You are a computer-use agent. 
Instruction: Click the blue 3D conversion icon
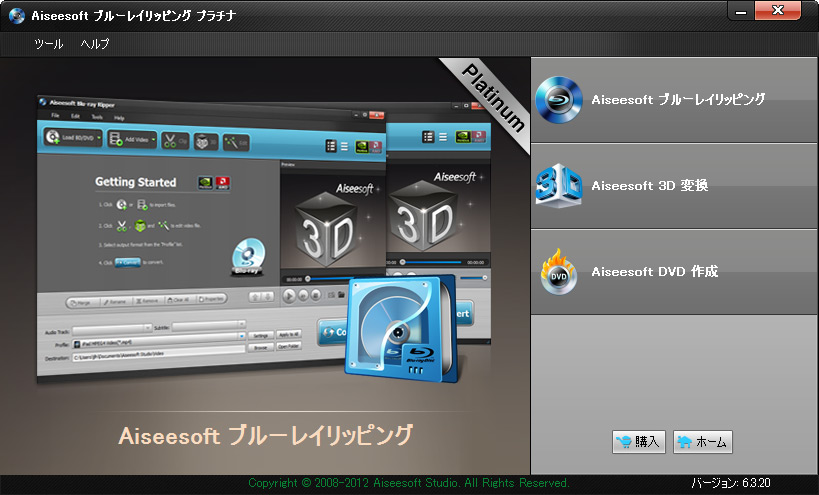(559, 185)
